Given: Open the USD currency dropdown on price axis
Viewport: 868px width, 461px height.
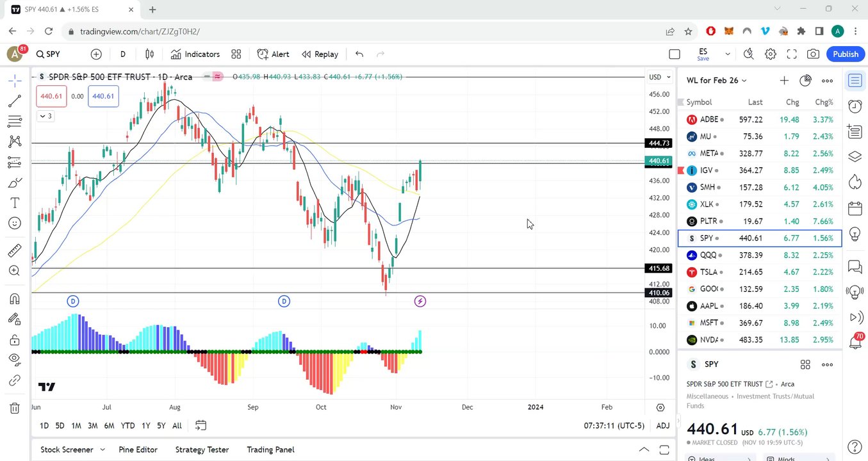Looking at the screenshot, I should pyautogui.click(x=660, y=77).
